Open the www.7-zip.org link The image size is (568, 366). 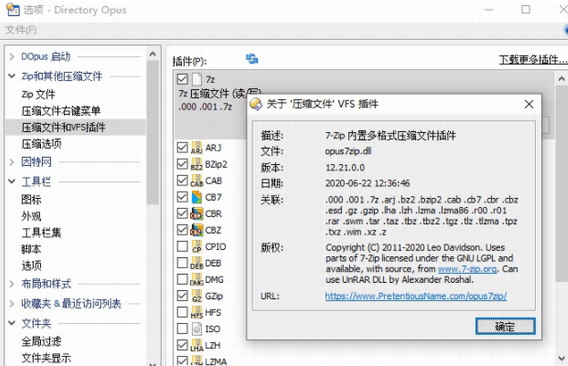pos(467,269)
